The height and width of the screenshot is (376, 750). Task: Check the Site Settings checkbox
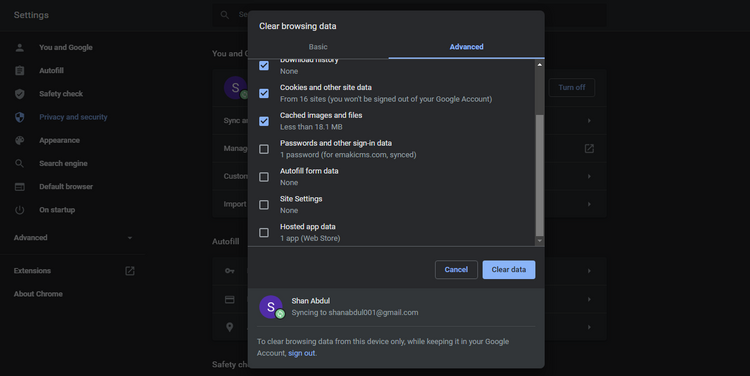(x=264, y=205)
